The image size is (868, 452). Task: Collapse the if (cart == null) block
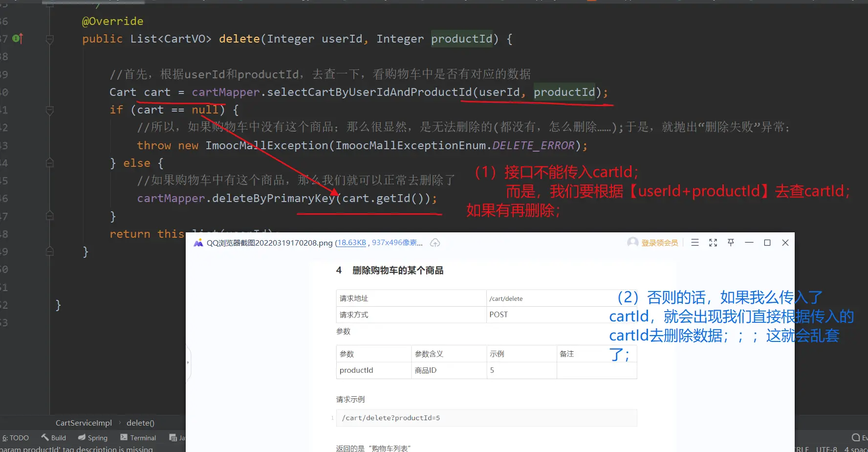[x=49, y=111]
